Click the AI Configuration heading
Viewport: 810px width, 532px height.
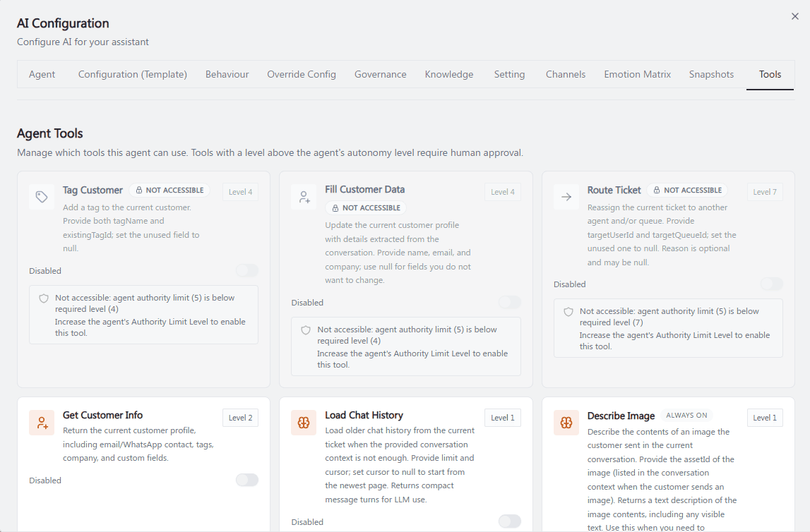click(63, 23)
